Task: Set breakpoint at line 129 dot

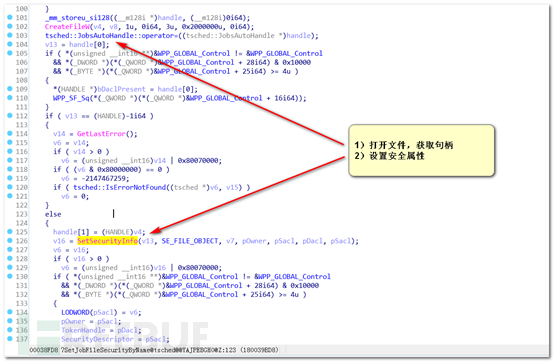Action: [x=10, y=267]
